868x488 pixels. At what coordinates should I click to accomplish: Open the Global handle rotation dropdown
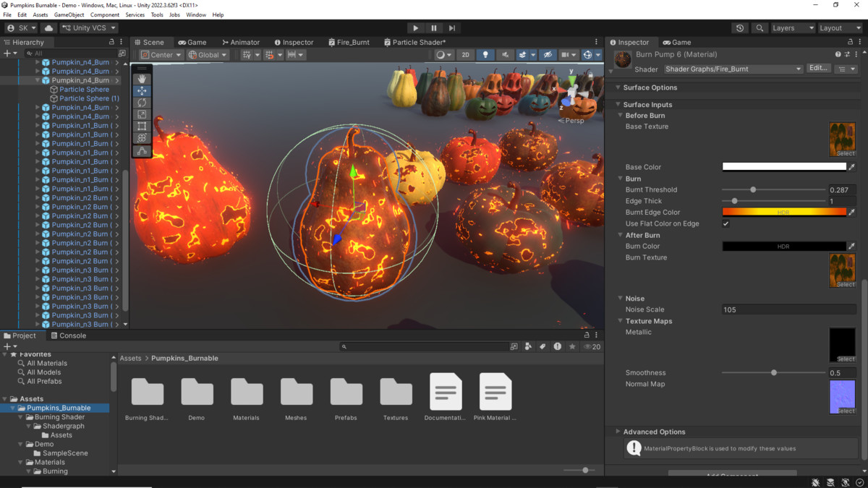point(208,55)
